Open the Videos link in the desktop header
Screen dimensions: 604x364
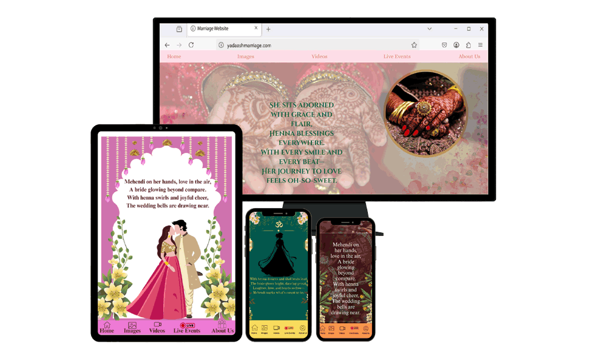319,56
